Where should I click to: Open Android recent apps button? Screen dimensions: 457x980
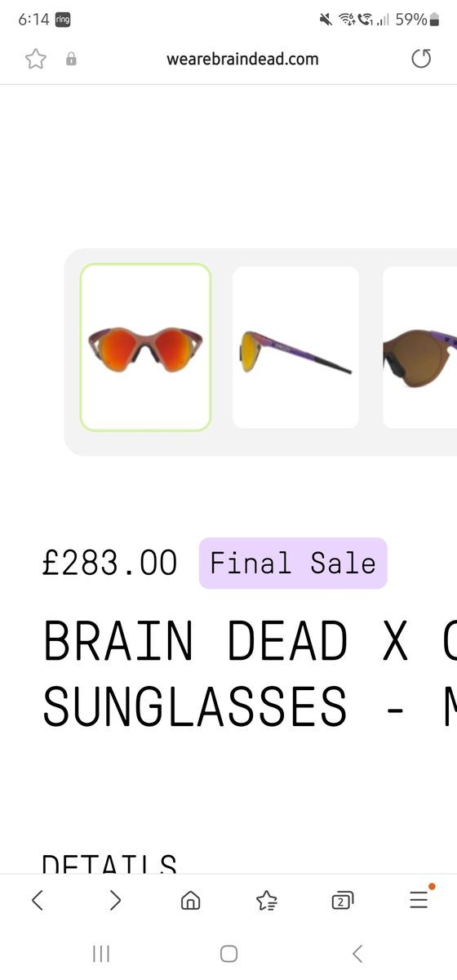click(x=101, y=953)
